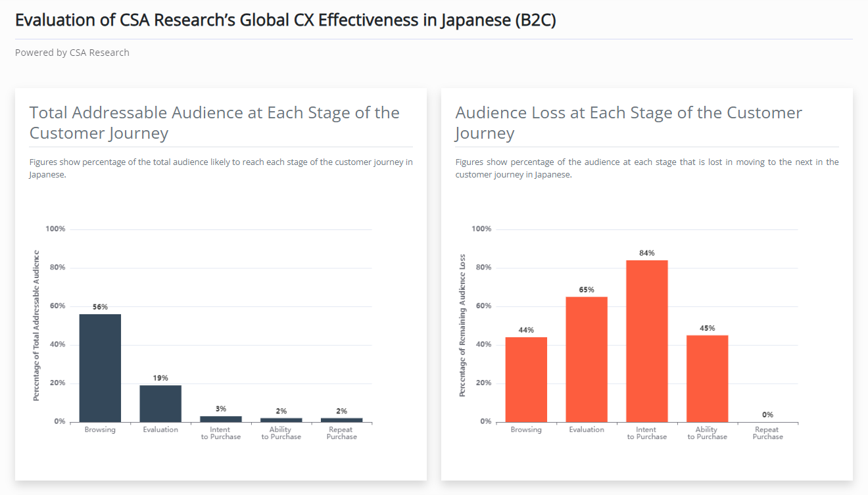Click the dark Repeat Purchase 2% bar
Screen dimensions: 868x495
tap(341, 419)
